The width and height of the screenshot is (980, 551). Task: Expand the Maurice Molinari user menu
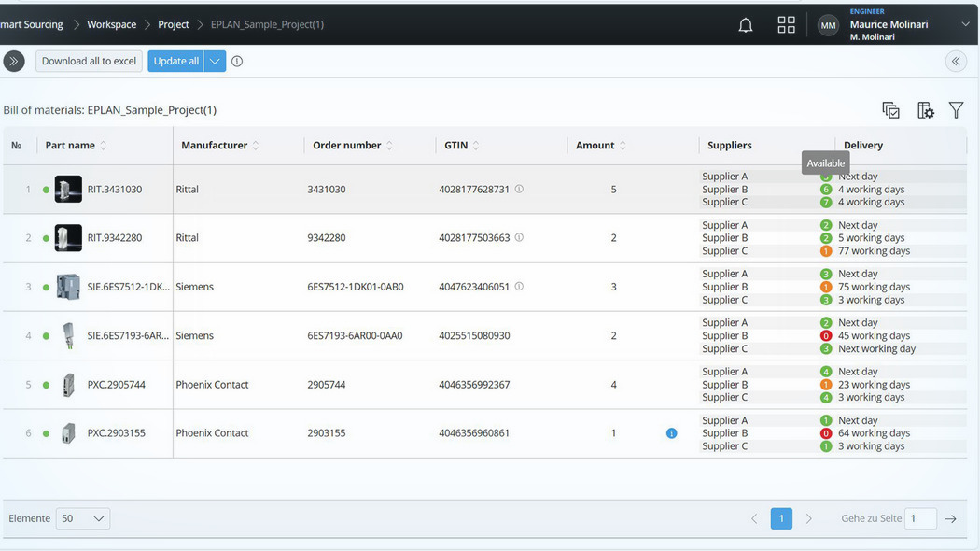pos(965,24)
